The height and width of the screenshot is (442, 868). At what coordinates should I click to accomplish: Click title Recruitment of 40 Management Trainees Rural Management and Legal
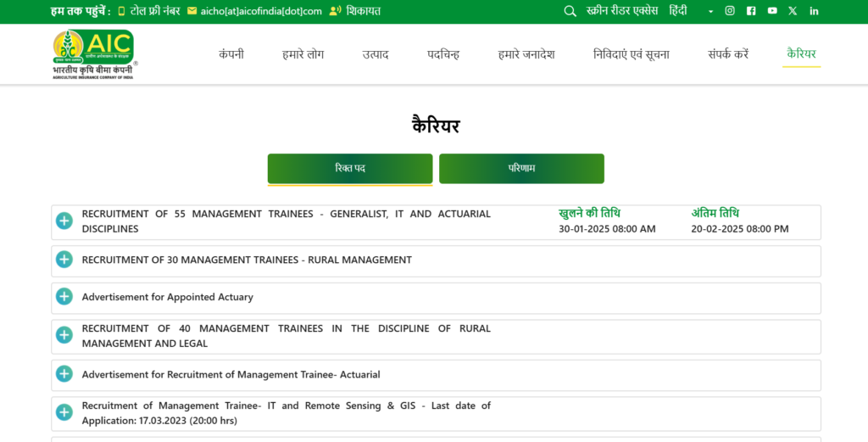coord(287,336)
